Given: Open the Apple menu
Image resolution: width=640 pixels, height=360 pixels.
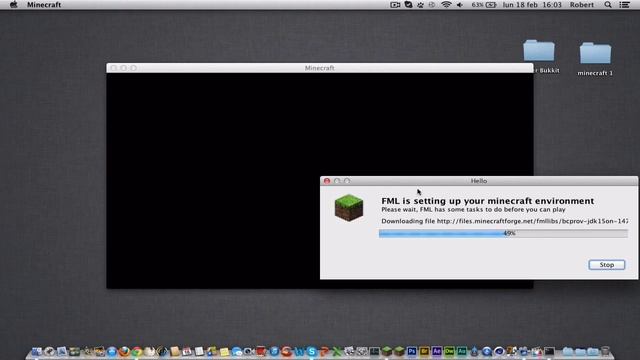Looking at the screenshot, I should tap(13, 5).
